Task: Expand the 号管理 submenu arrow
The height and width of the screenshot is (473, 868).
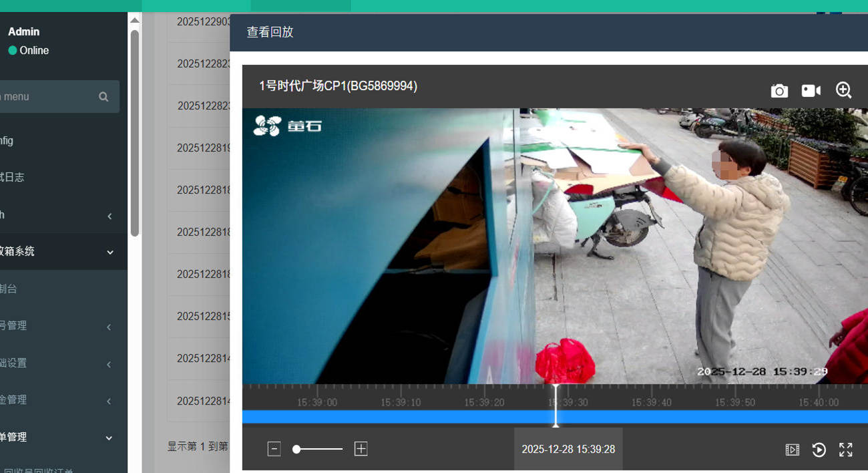Action: click(x=110, y=327)
